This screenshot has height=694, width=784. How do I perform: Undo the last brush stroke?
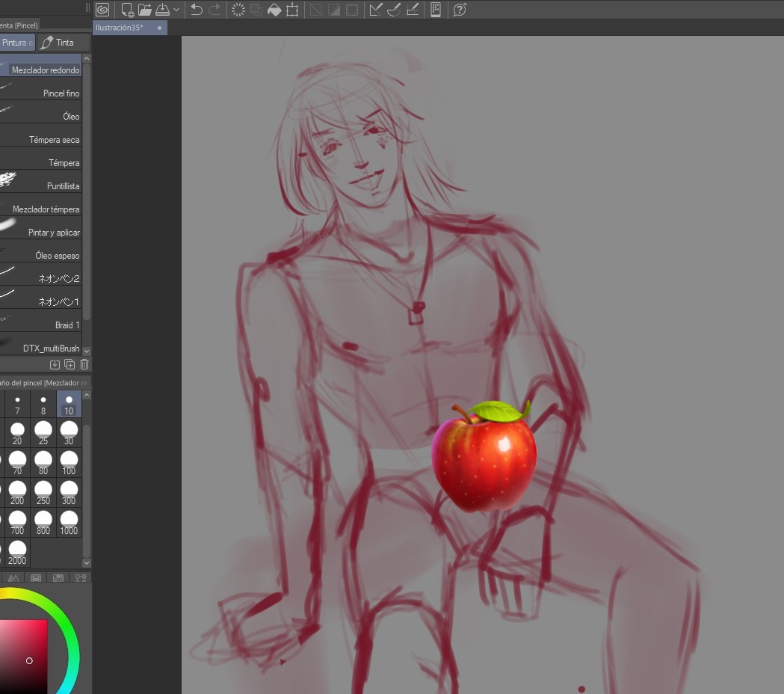[x=197, y=10]
